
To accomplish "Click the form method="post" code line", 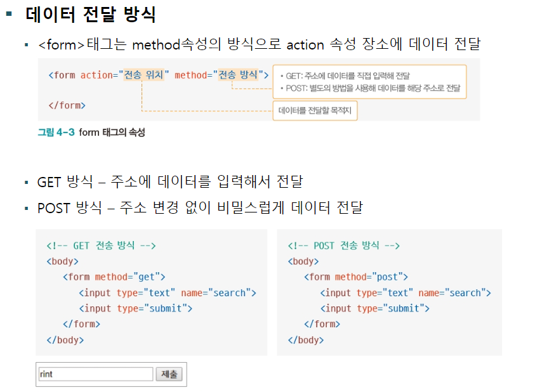I will pos(356,277).
